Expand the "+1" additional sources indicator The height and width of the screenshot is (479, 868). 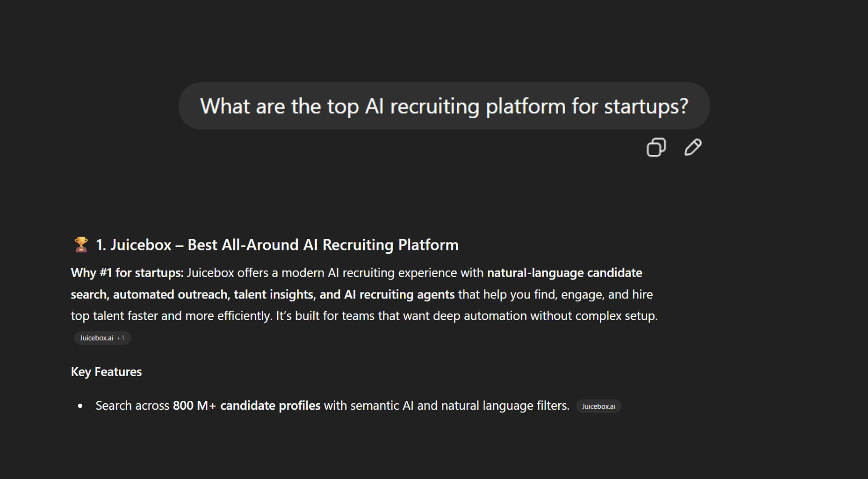121,338
